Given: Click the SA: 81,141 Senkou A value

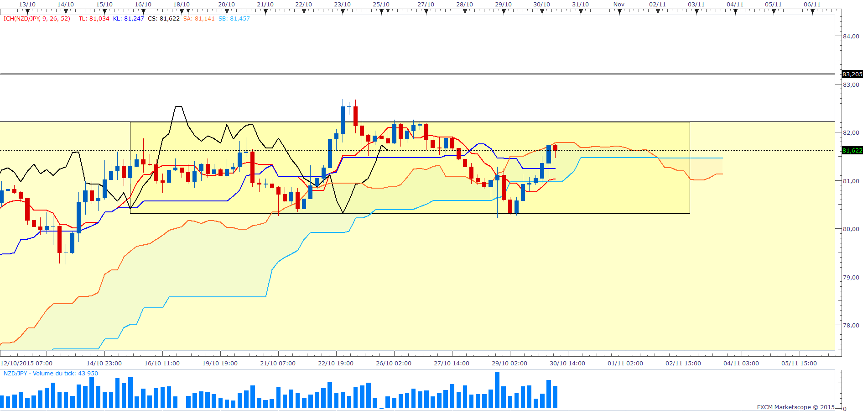Looking at the screenshot, I should (x=199, y=19).
